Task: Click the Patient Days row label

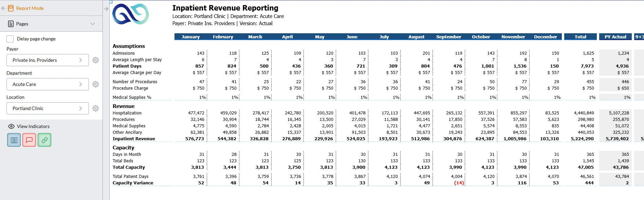Action: [x=127, y=66]
